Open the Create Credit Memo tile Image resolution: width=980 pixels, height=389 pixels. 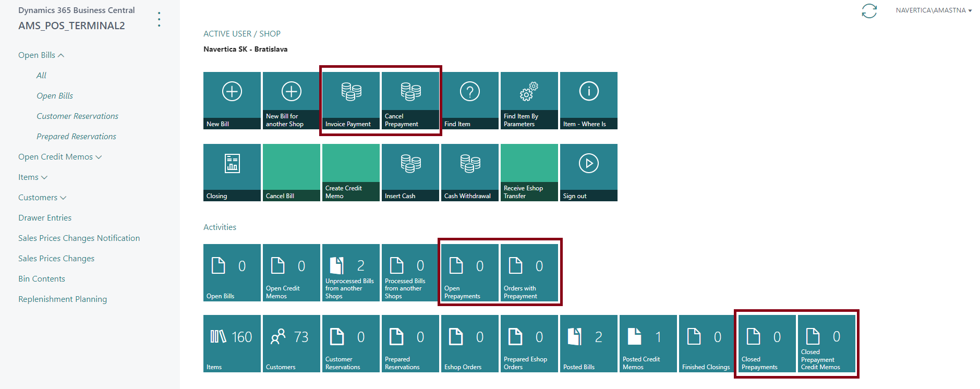point(351,173)
